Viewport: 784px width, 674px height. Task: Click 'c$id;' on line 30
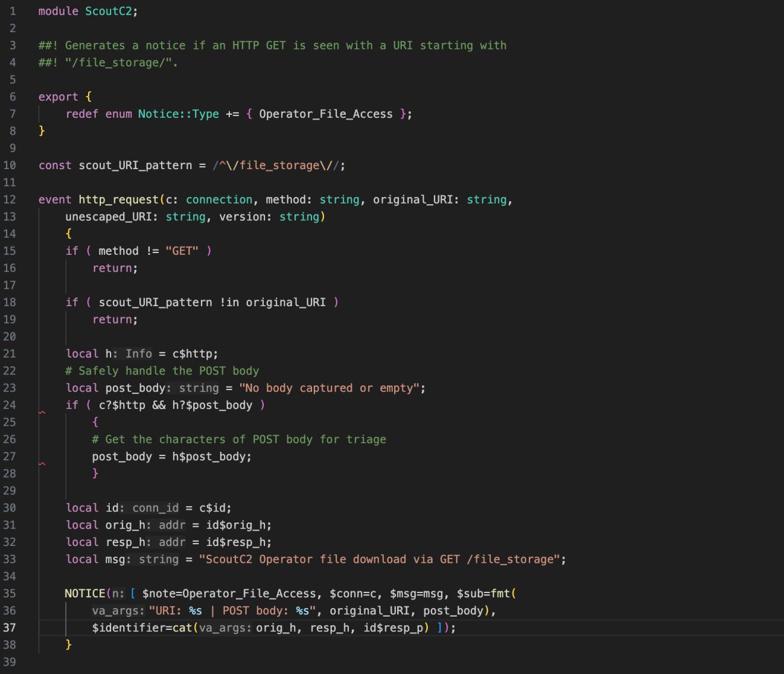click(215, 507)
